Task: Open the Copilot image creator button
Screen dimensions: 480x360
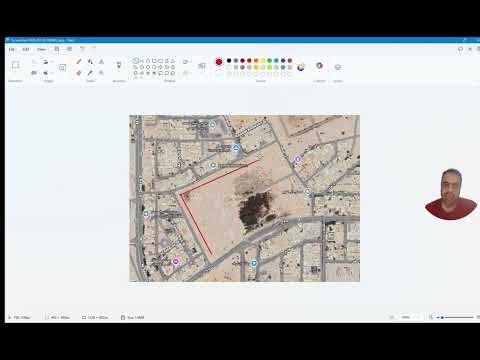Action: pos(319,66)
